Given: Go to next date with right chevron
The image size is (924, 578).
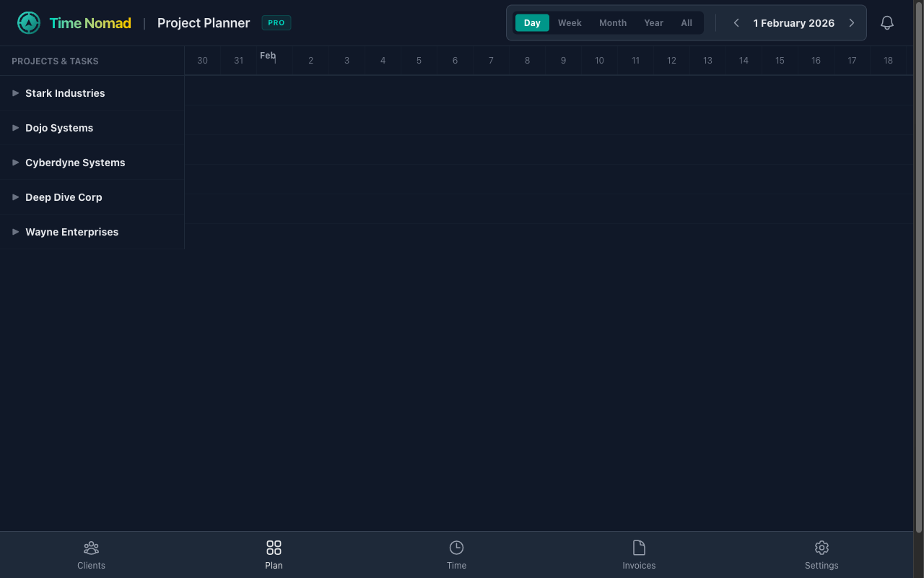Looking at the screenshot, I should pos(851,22).
